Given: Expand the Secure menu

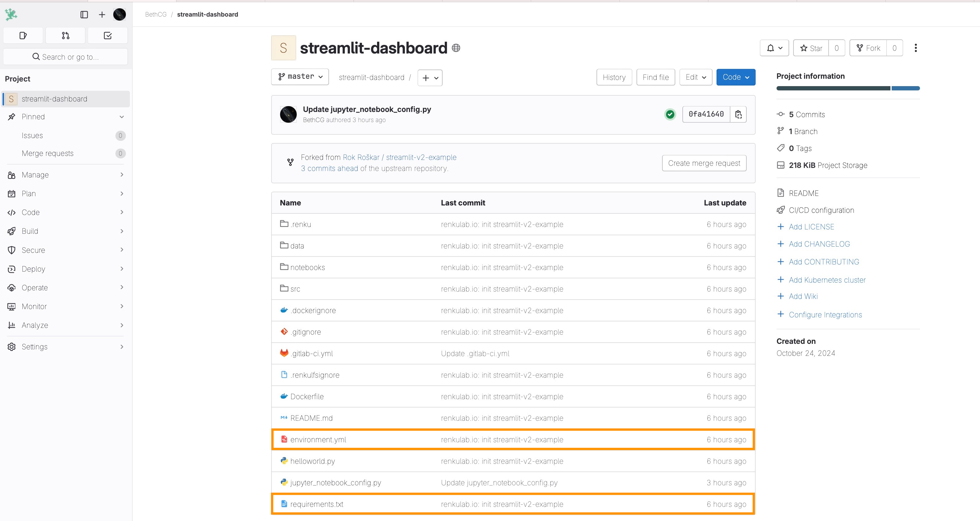Looking at the screenshot, I should pyautogui.click(x=66, y=250).
